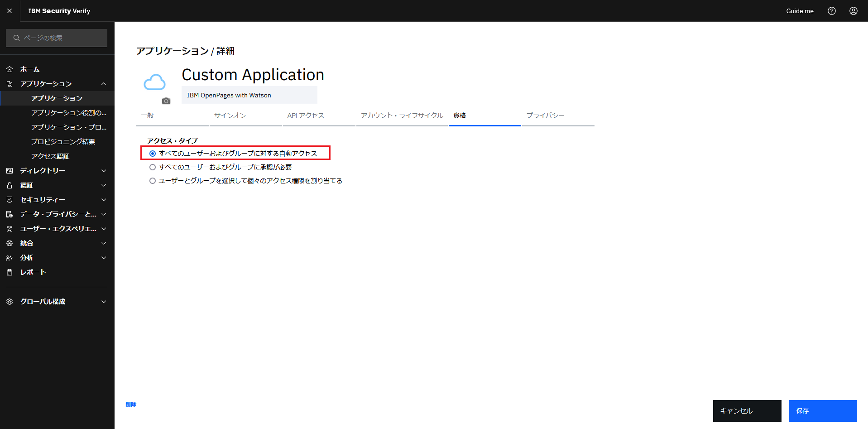868x429 pixels.
Task: Switch to the 資格 tab
Action: tap(485, 116)
